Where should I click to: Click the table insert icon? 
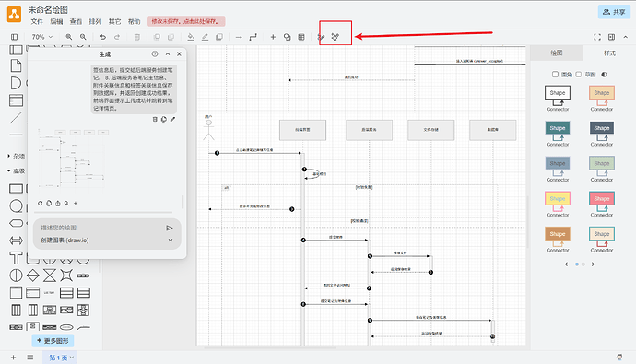tap(301, 37)
